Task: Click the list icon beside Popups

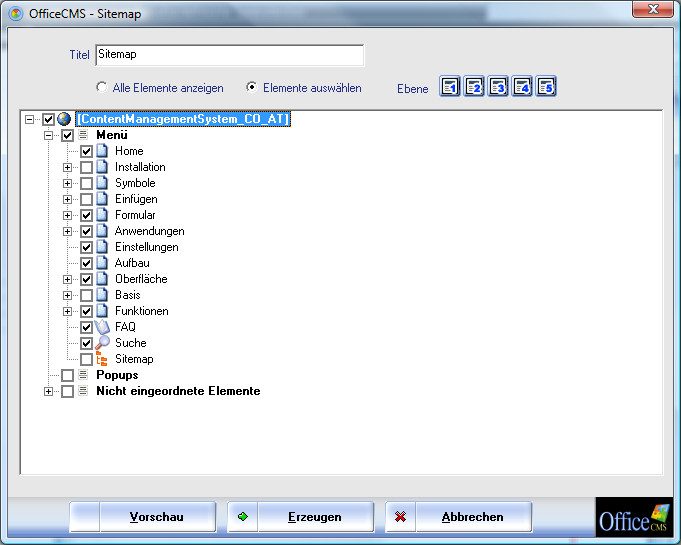Action: (83, 375)
